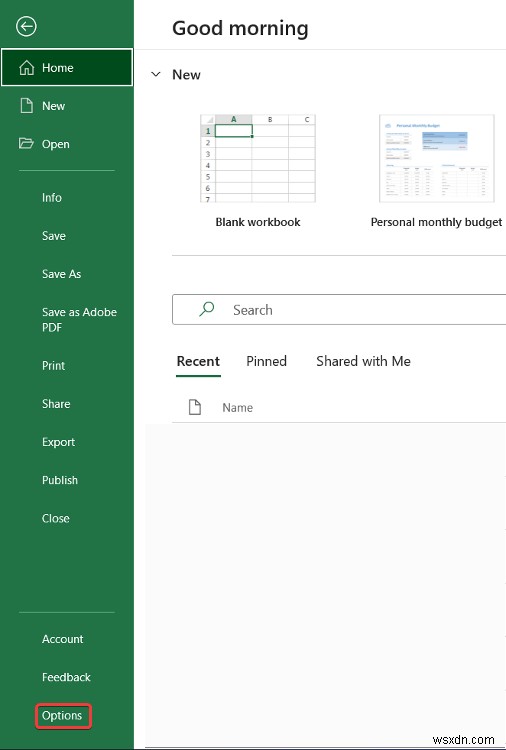Click the Open folder icon

click(26, 143)
